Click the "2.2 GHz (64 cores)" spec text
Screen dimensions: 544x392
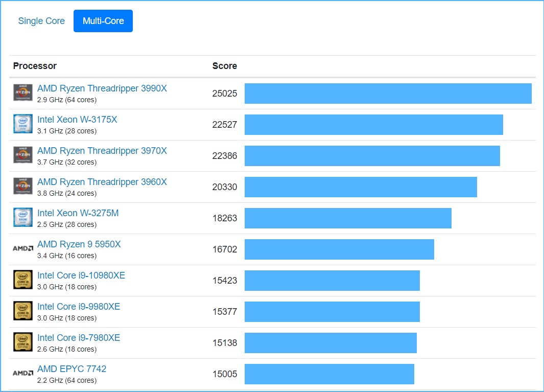(67, 381)
